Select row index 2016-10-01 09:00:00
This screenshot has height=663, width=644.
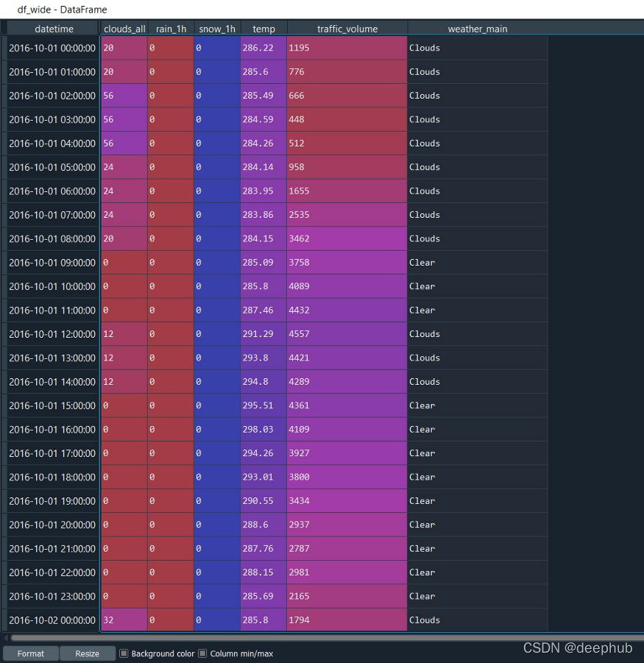coord(52,263)
